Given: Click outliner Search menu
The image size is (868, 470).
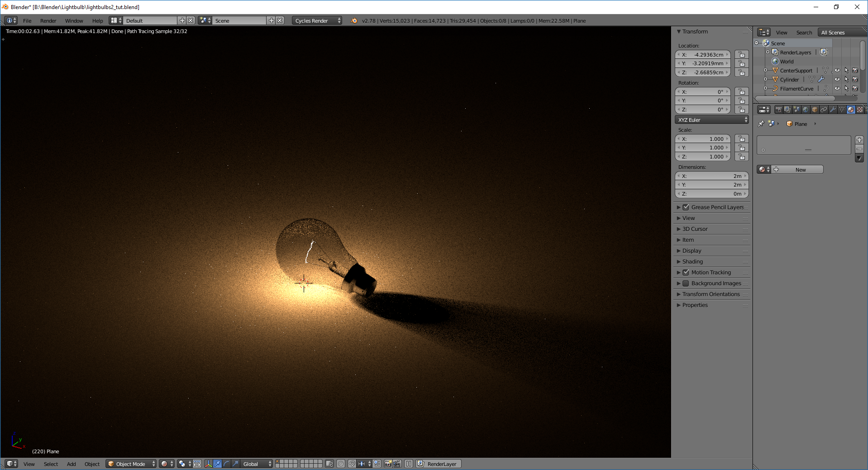Looking at the screenshot, I should tap(804, 32).
